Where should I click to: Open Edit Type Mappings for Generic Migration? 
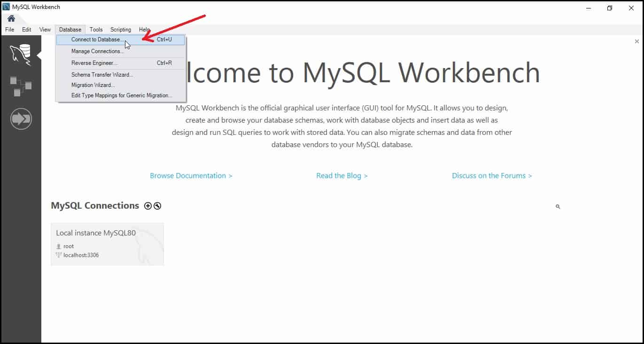[123, 95]
